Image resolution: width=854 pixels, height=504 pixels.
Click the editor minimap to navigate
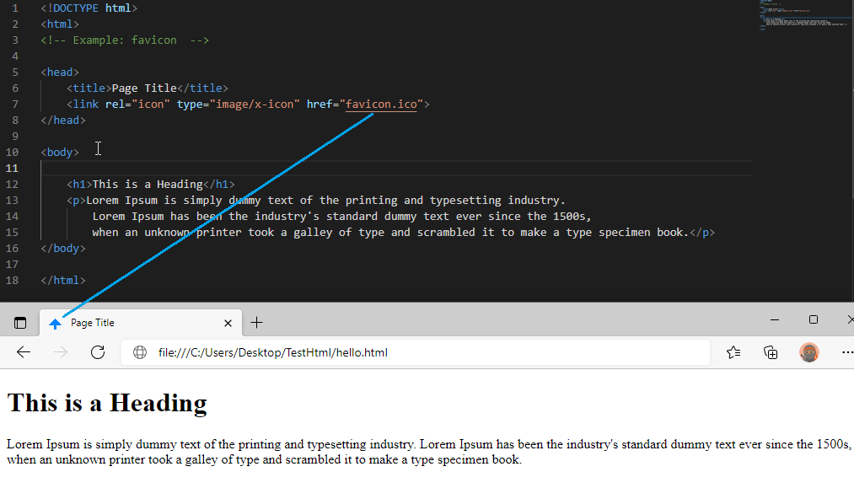801,17
